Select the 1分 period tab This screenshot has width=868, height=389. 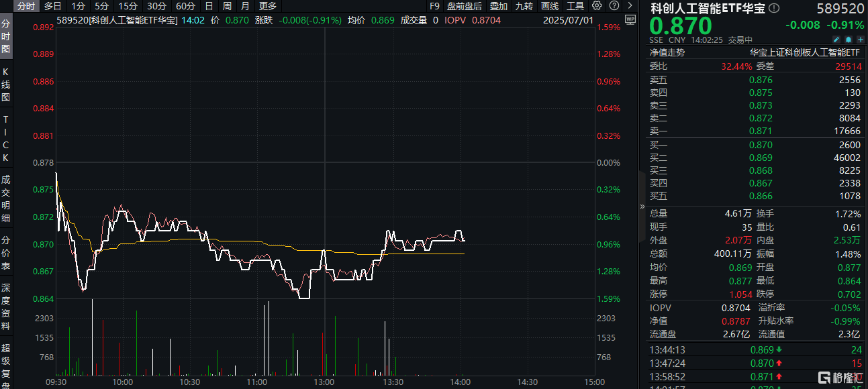click(x=79, y=6)
